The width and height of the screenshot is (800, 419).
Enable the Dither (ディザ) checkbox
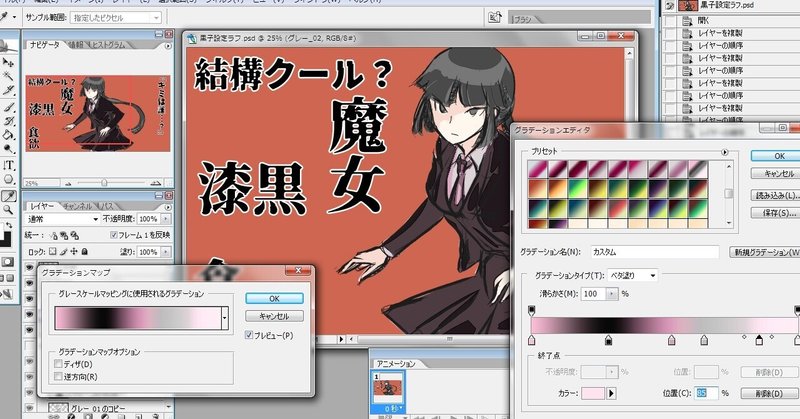coord(58,364)
